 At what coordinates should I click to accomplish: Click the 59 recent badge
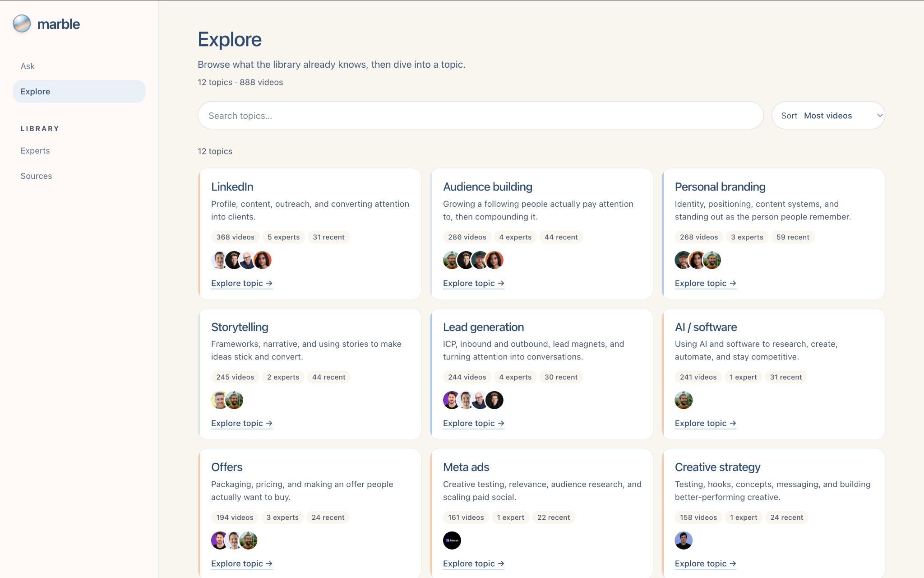793,237
